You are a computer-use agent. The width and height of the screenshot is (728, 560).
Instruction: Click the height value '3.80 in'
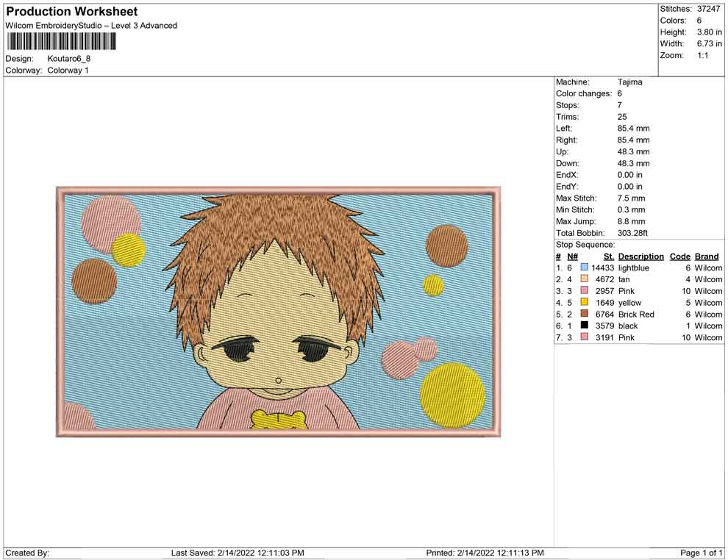point(709,32)
